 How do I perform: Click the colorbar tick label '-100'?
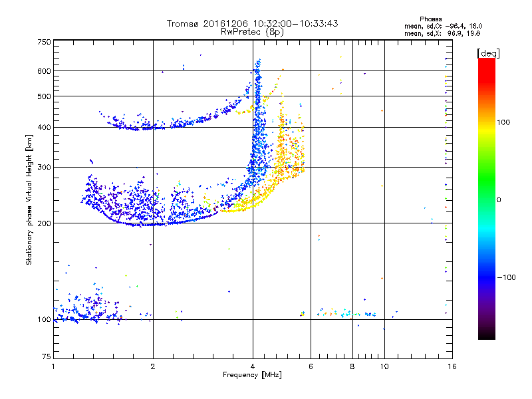pyautogui.click(x=506, y=277)
